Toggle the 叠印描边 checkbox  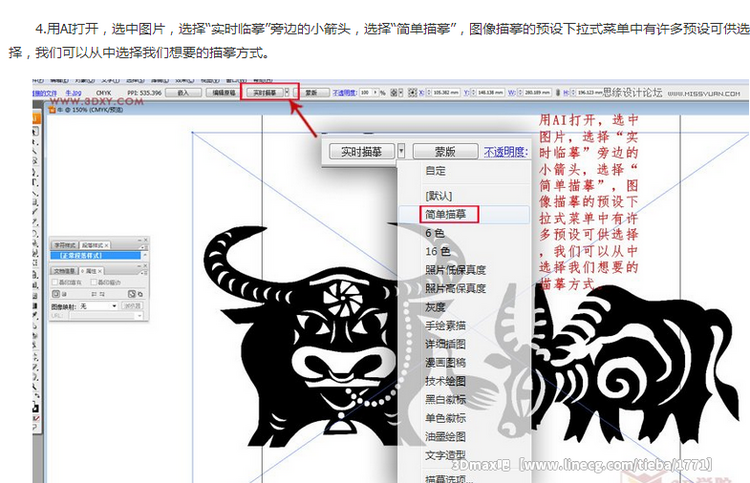pyautogui.click(x=93, y=282)
